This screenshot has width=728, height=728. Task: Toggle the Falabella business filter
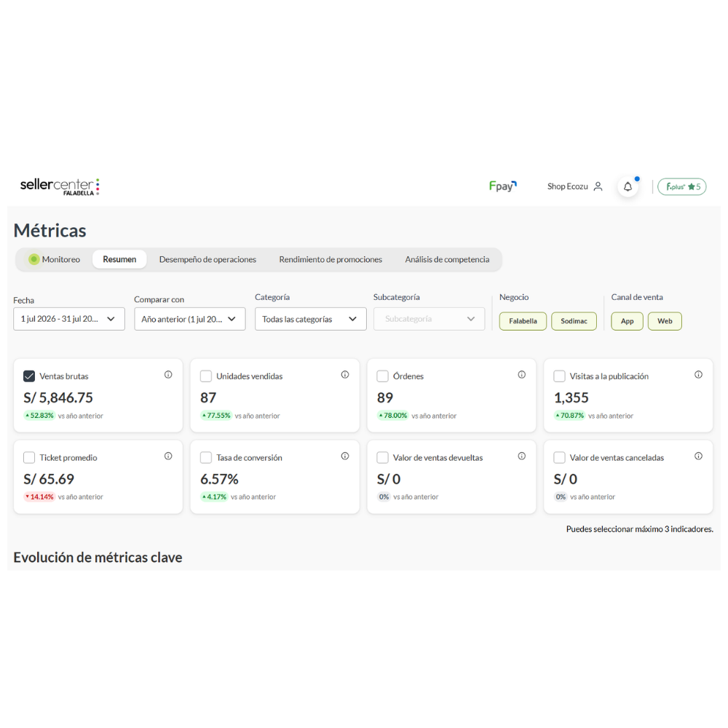point(523,321)
